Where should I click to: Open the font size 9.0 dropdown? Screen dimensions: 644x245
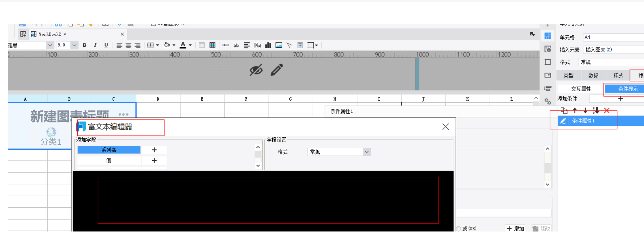click(74, 45)
